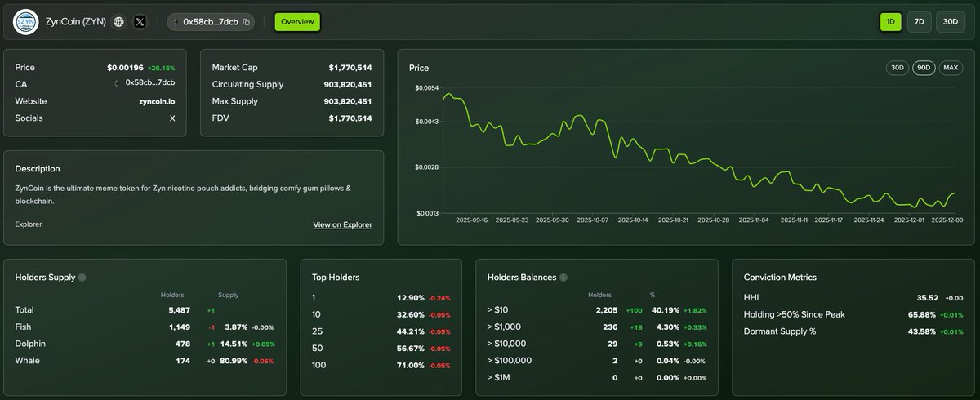
Task: Click the X link in Socials row
Action: pos(172,118)
